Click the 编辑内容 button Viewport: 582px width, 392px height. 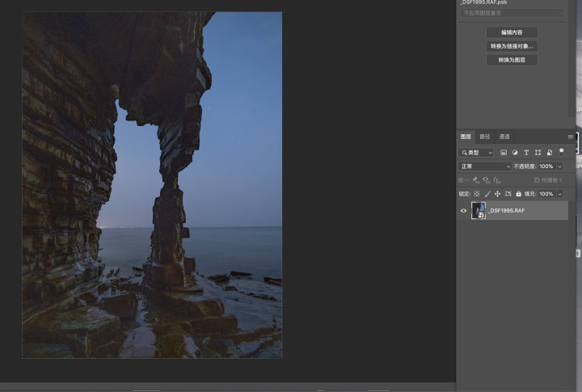click(x=512, y=32)
